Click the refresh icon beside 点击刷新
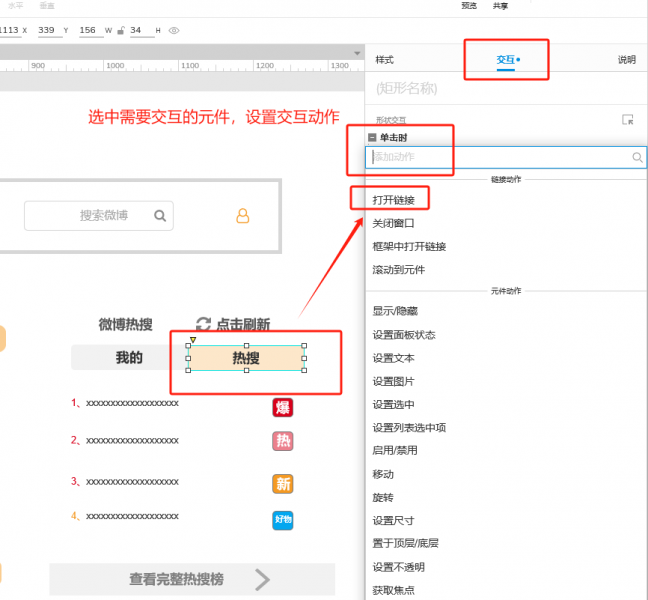This screenshot has width=648, height=600. [203, 324]
